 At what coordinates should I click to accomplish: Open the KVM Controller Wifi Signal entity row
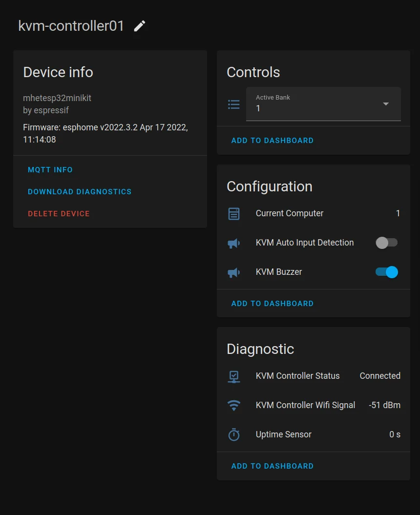pyautogui.click(x=305, y=405)
